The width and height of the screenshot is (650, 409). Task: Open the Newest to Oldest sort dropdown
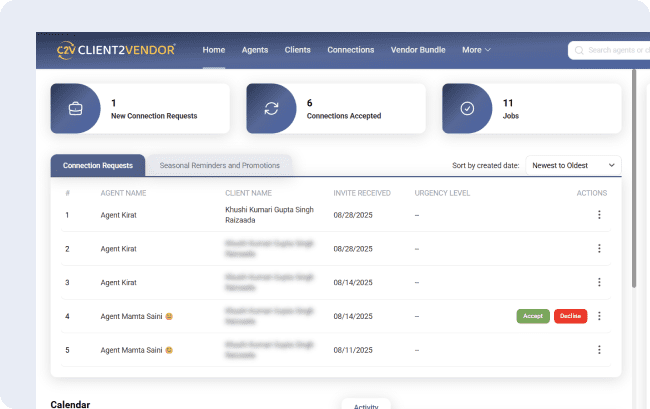pyautogui.click(x=573, y=165)
